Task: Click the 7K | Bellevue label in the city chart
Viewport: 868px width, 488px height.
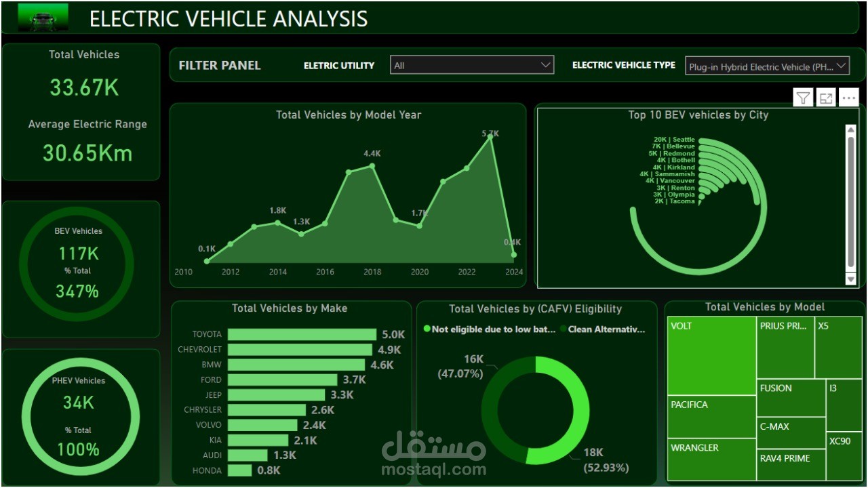Action: (x=673, y=146)
